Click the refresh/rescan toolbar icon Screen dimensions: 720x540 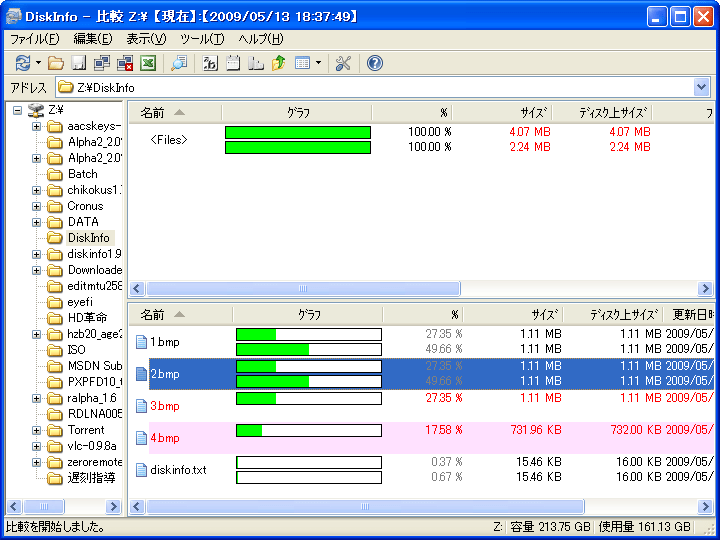click(22, 63)
